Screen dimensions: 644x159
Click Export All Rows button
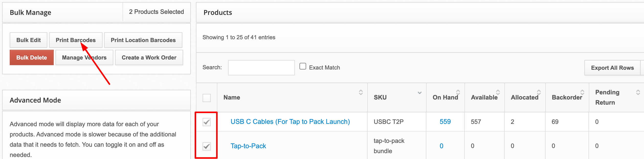[612, 68]
